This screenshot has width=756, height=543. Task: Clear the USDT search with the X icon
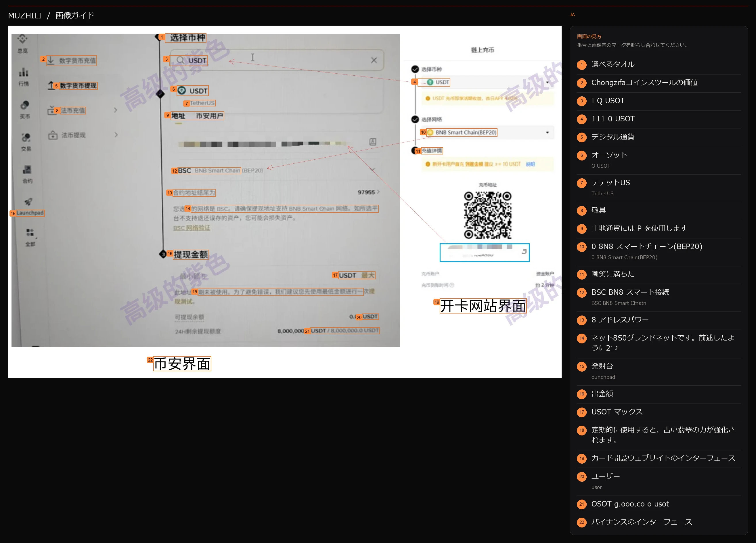coord(374,60)
